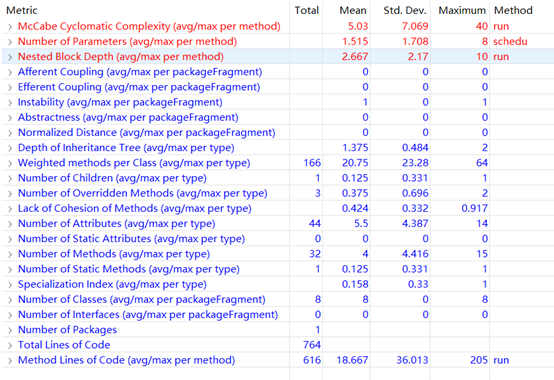Viewport: 554px width, 380px height.
Task: Click mean value 5.03
Action: click(358, 26)
